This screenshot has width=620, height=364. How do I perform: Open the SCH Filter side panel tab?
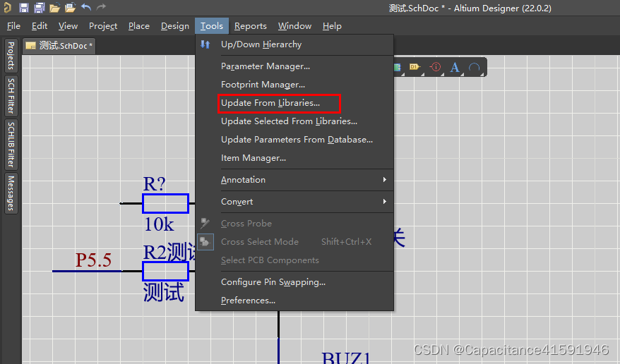tap(11, 96)
